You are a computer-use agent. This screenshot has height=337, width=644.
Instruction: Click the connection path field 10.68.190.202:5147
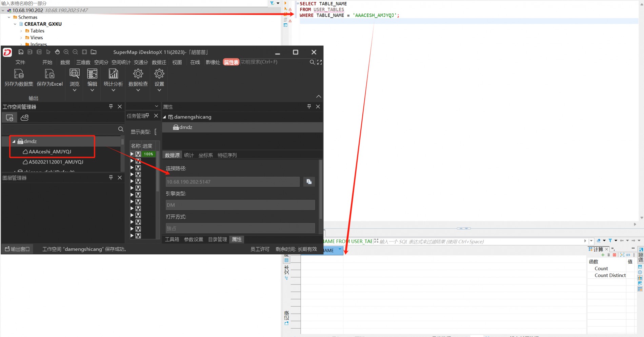(233, 182)
